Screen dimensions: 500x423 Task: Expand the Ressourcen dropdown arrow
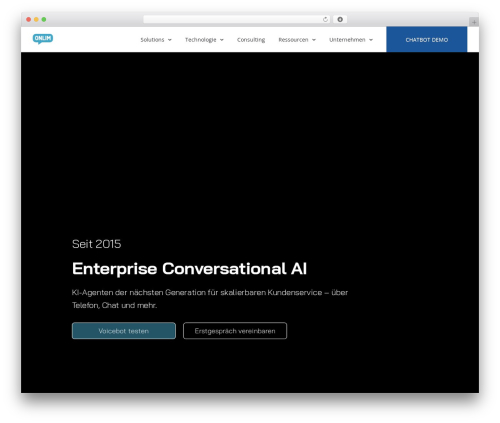(314, 40)
